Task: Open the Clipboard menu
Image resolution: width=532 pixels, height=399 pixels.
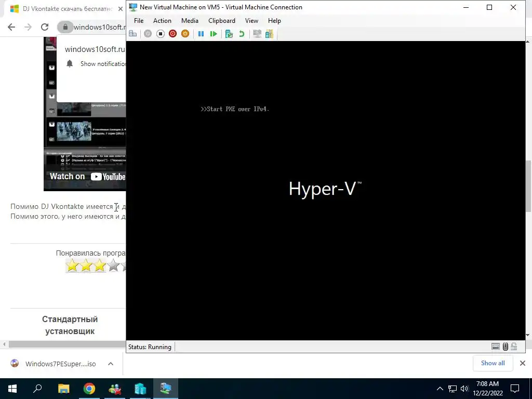Action: (x=221, y=21)
